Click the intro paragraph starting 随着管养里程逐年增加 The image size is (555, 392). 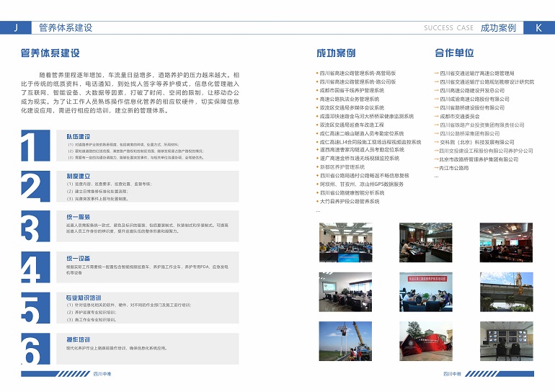coord(130,93)
